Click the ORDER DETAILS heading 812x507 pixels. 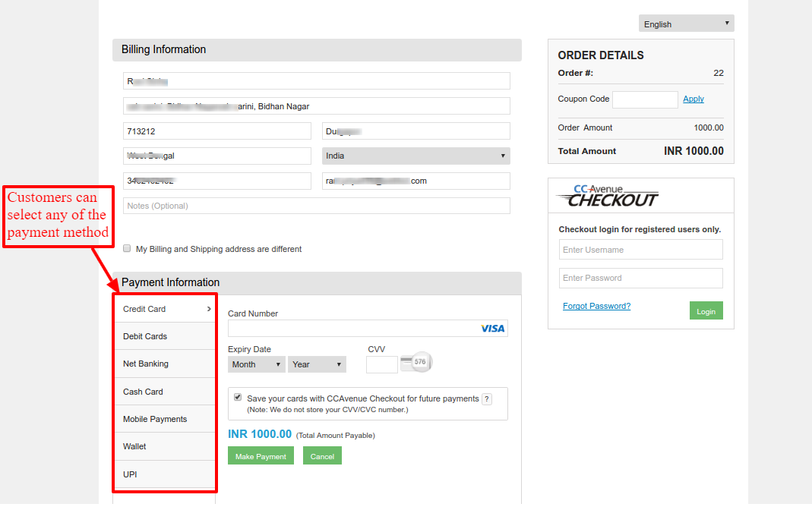(601, 55)
